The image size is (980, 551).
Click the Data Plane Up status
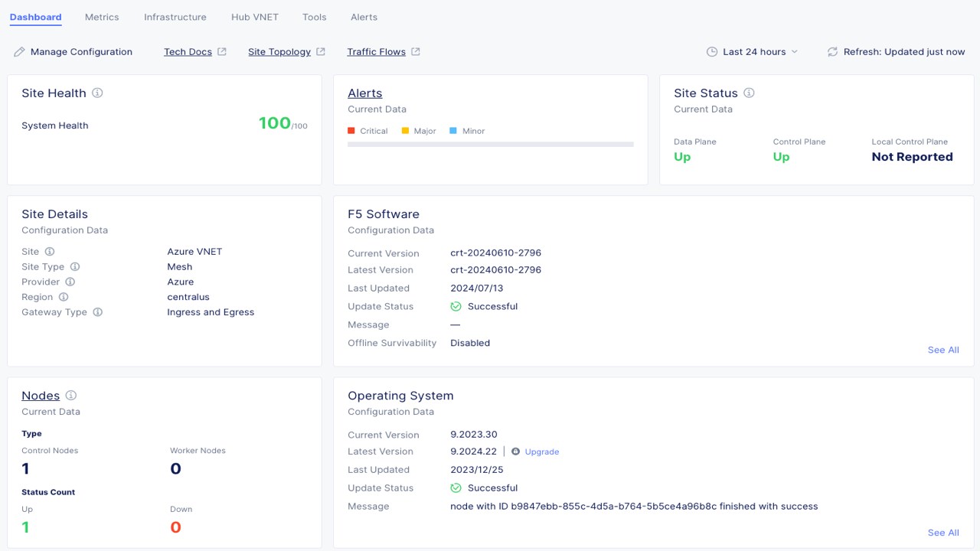682,157
